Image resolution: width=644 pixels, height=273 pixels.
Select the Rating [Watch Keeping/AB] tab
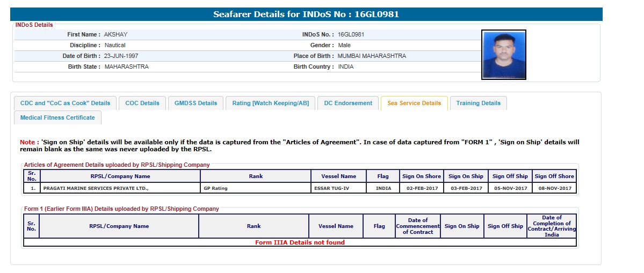point(270,104)
